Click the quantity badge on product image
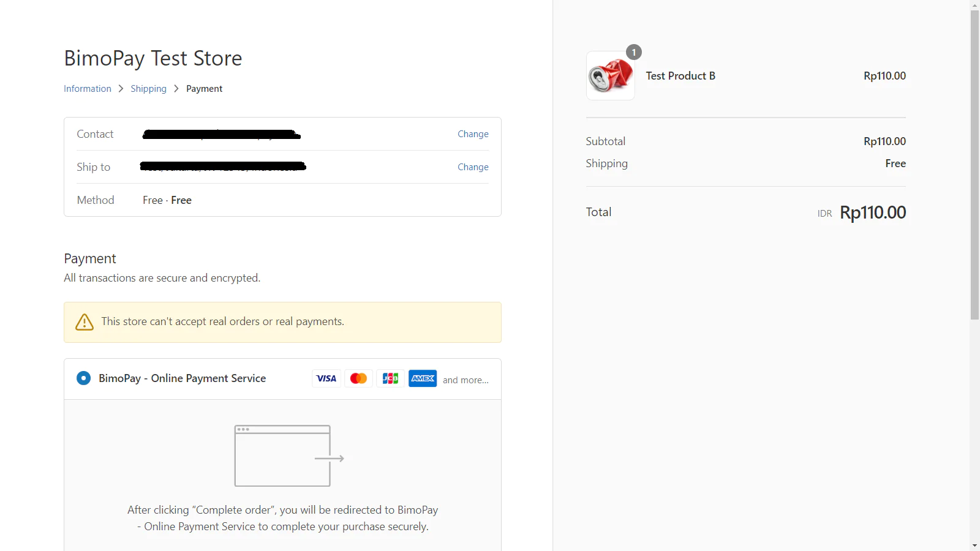Viewport: 980px width, 551px height. click(634, 53)
